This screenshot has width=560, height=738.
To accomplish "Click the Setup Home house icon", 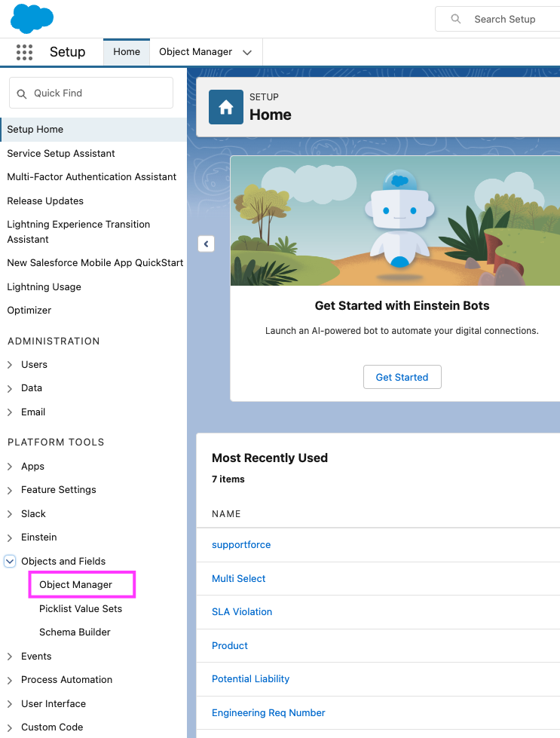I will pyautogui.click(x=226, y=107).
